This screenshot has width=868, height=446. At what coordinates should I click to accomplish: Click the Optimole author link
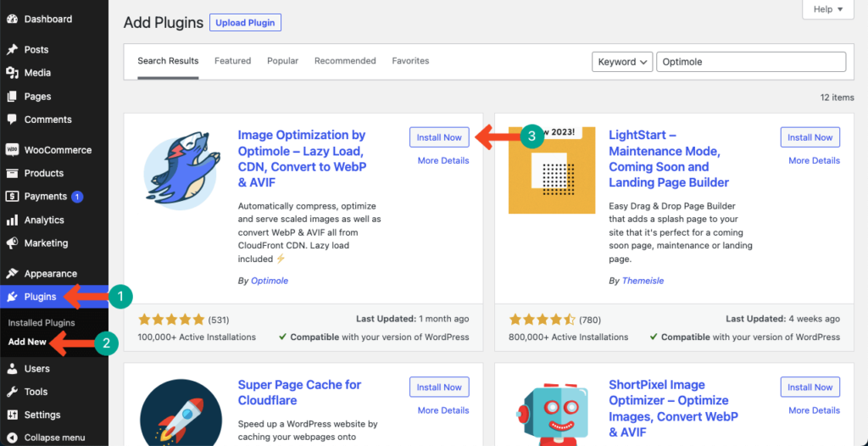pos(270,281)
